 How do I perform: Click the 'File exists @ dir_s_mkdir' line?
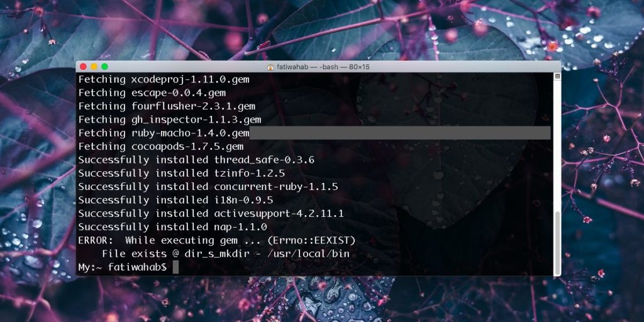pyautogui.click(x=226, y=254)
